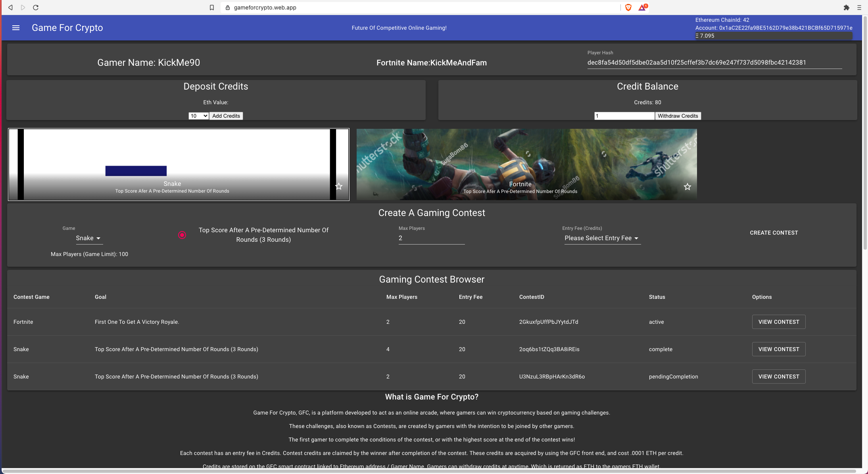Bookmark this page icon
The image size is (868, 474).
pos(212,8)
